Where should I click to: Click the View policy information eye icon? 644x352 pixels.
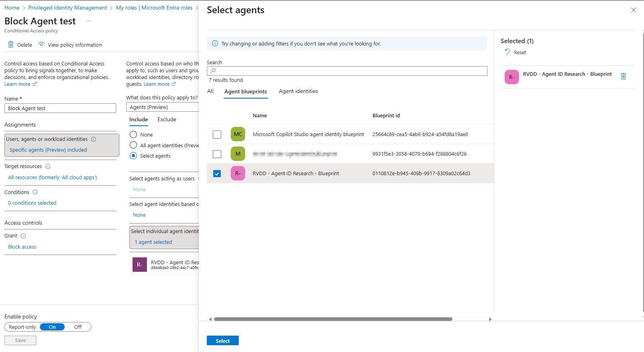pyautogui.click(x=42, y=45)
